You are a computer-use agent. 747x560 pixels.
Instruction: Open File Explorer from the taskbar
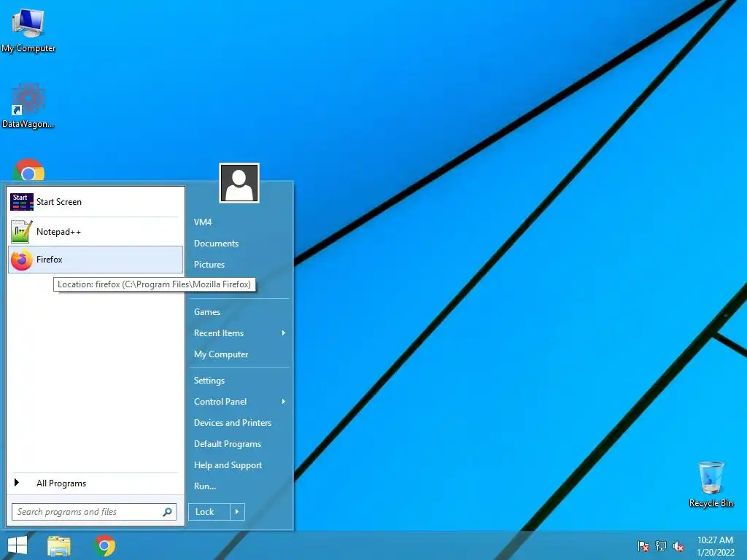(x=59, y=545)
